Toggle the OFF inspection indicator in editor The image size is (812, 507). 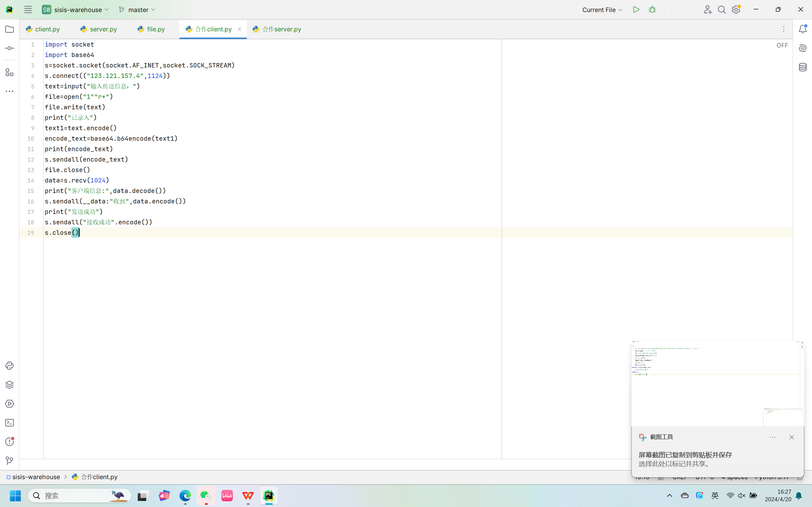pos(782,45)
